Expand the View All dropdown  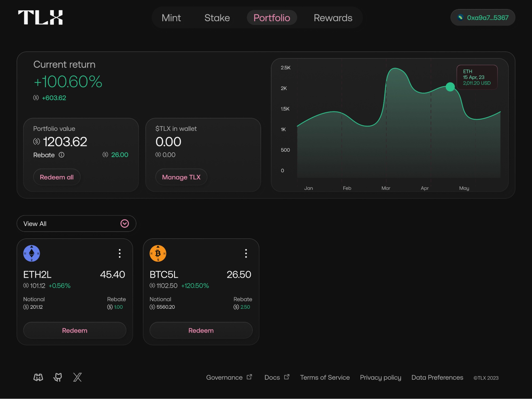point(76,223)
